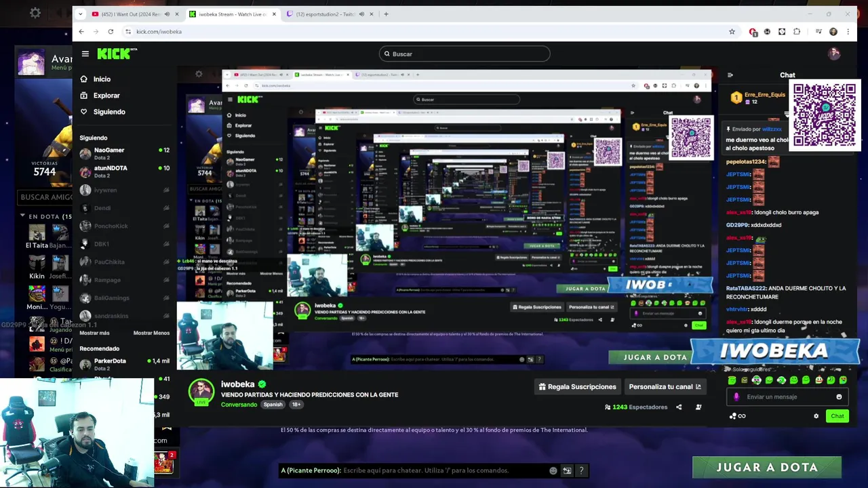Screen dimensions: 868x488
Task: Click the 18+ tag
Action: tap(296, 405)
